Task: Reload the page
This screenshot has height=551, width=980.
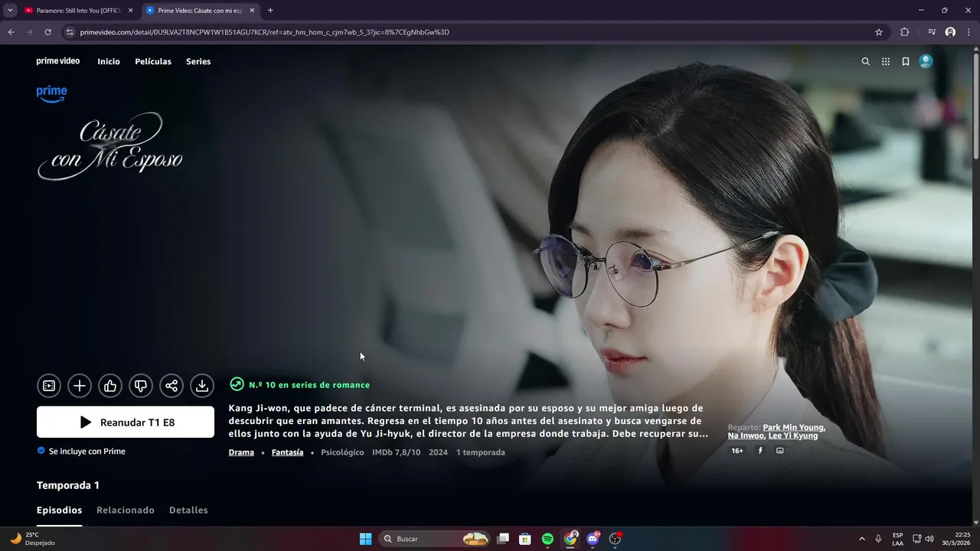Action: 47,32
